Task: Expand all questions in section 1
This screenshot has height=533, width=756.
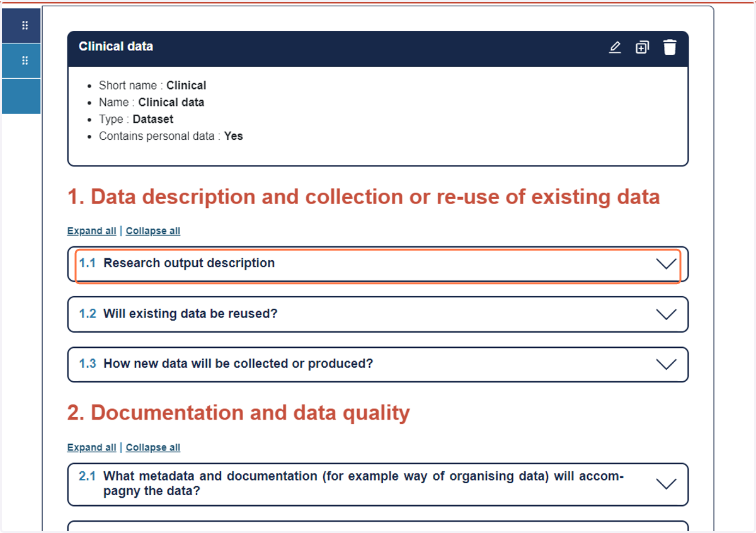Action: coord(92,231)
